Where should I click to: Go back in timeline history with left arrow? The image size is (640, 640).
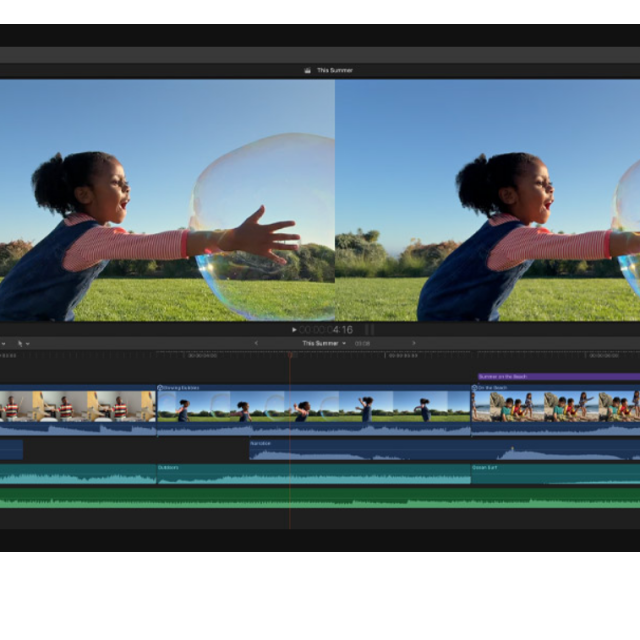[x=256, y=343]
